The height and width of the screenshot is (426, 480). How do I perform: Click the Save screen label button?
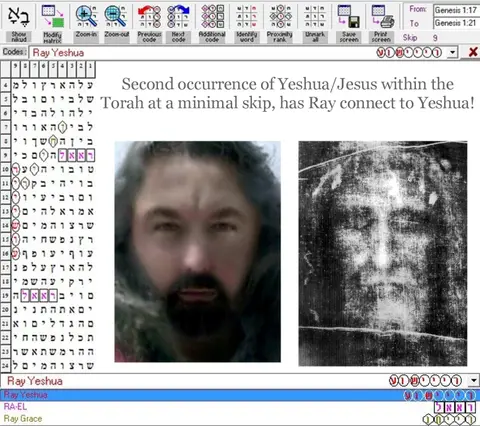click(x=349, y=37)
